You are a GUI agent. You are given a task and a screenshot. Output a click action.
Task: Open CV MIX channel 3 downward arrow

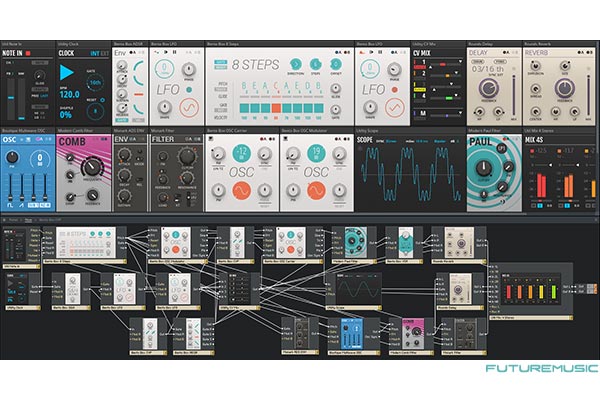point(451,84)
